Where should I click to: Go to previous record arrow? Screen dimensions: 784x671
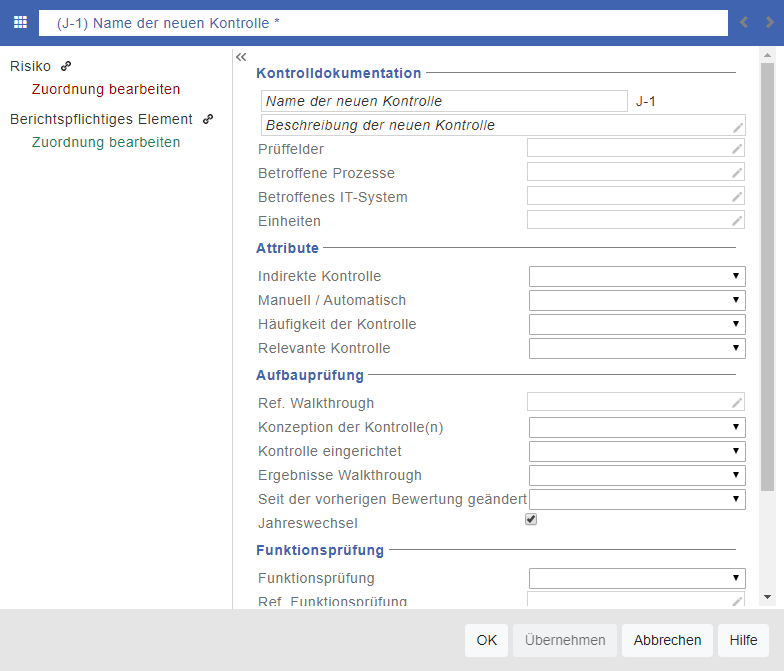point(744,22)
